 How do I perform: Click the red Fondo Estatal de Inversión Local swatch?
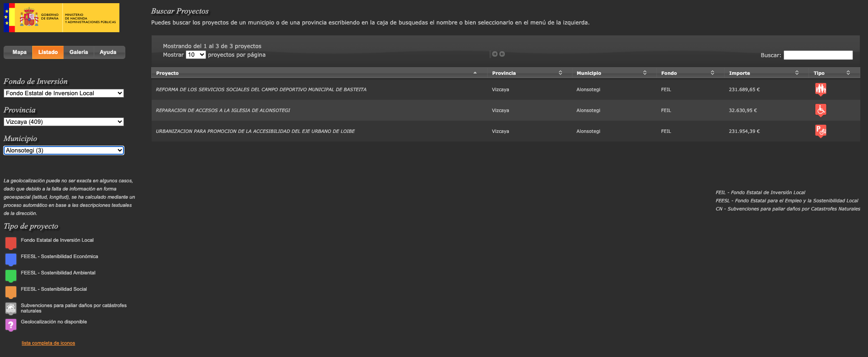[11, 243]
